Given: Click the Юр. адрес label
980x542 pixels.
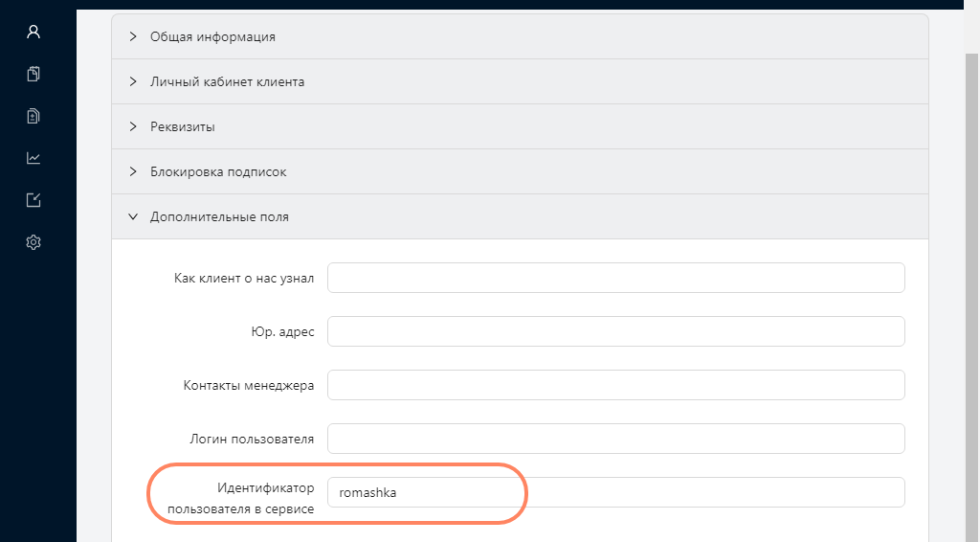Looking at the screenshot, I should point(282,332).
